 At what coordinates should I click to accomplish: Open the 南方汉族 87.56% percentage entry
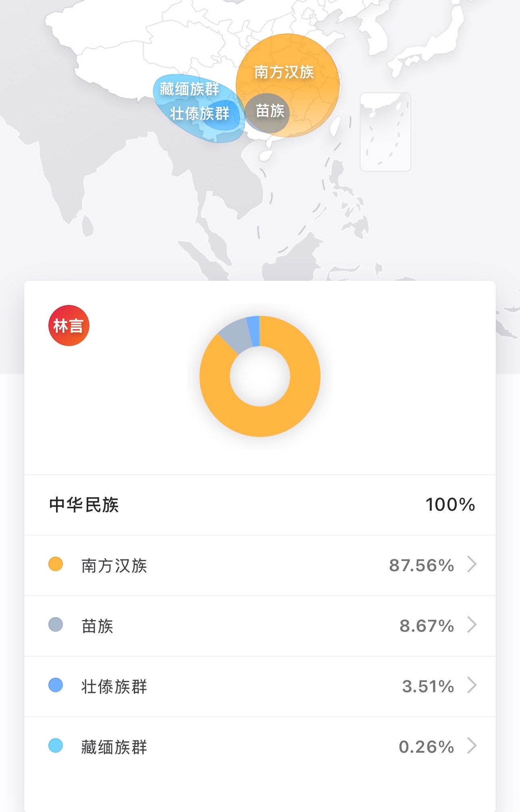[x=421, y=565]
